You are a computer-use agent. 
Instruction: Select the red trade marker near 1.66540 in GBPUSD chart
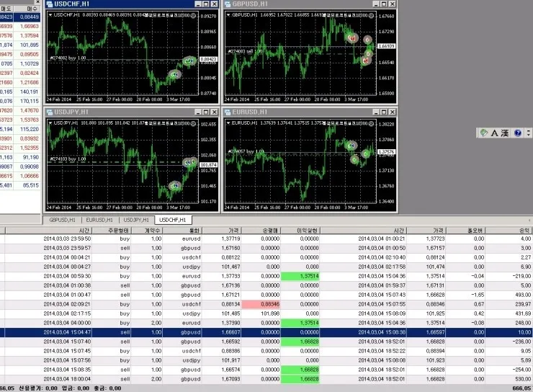point(365,61)
